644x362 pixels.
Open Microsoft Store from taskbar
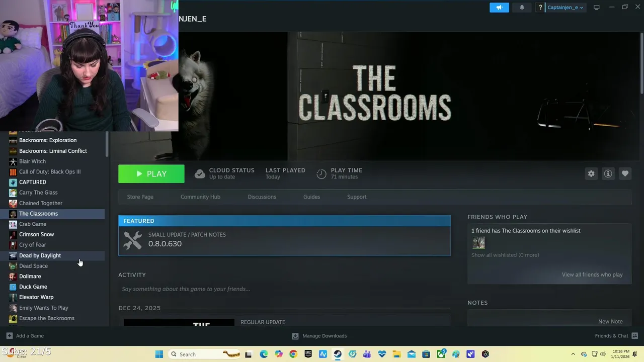pyautogui.click(x=426, y=354)
